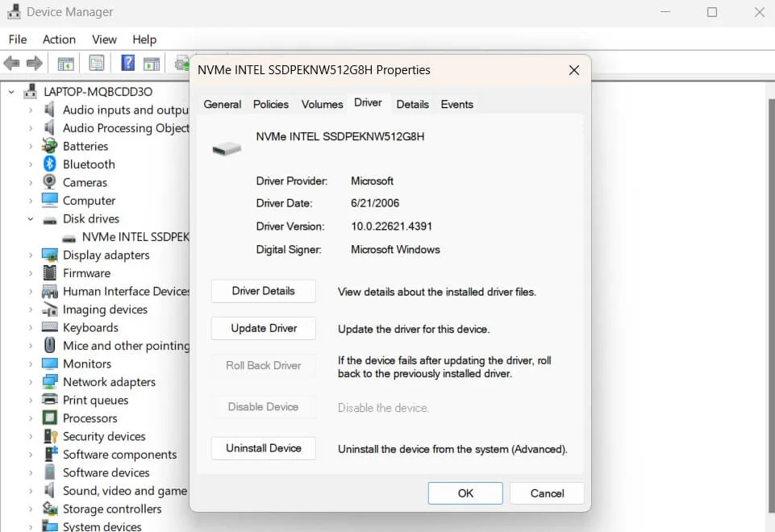The image size is (775, 532).
Task: Click the Show/Hide Console Tree toolbar icon
Action: pos(66,63)
